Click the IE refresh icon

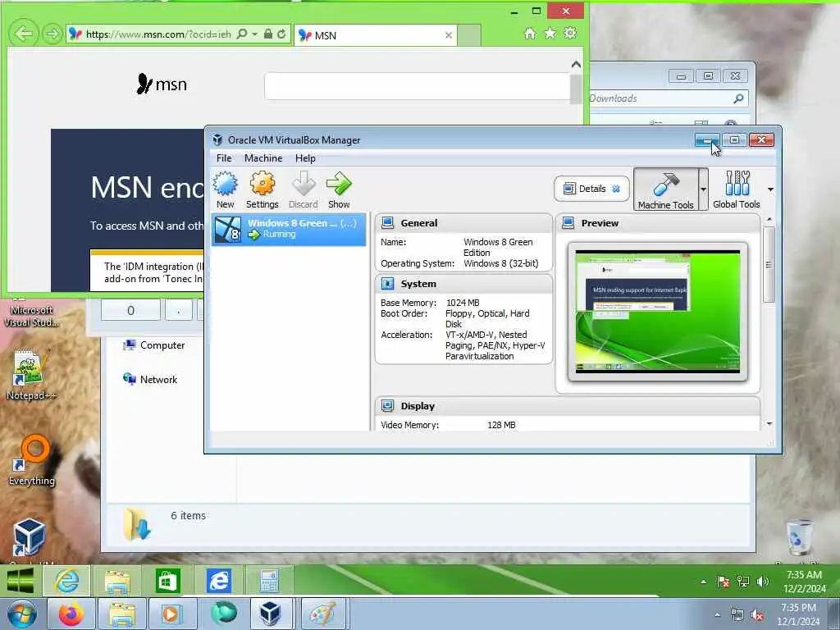[281, 34]
